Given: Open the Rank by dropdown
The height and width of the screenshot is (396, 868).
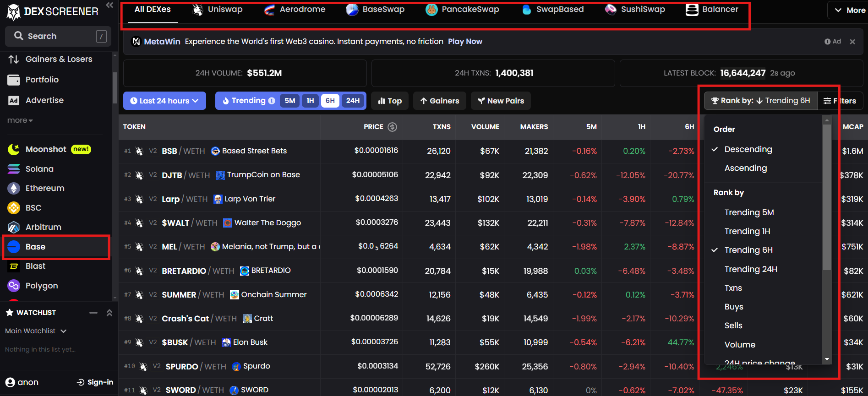Looking at the screenshot, I should 761,101.
